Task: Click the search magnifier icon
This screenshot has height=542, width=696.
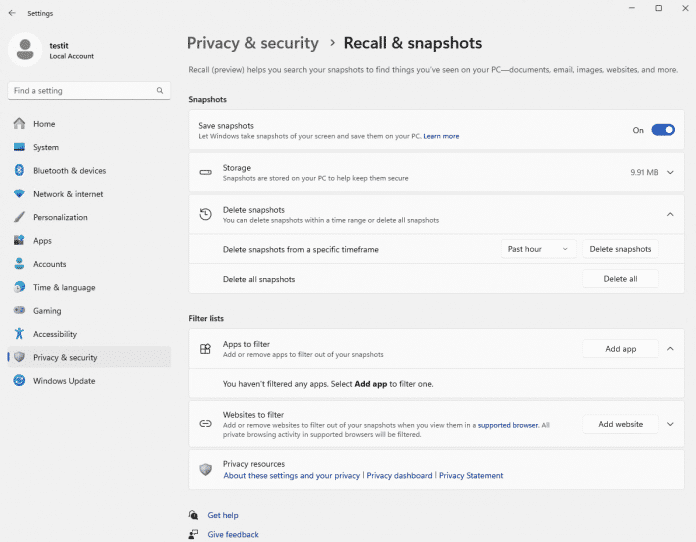Action: click(x=160, y=90)
